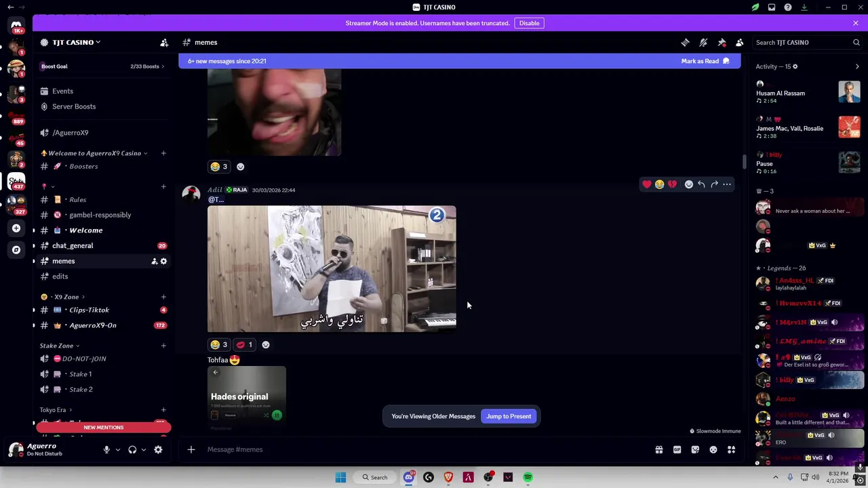Open memes channel settings gear

click(x=163, y=261)
